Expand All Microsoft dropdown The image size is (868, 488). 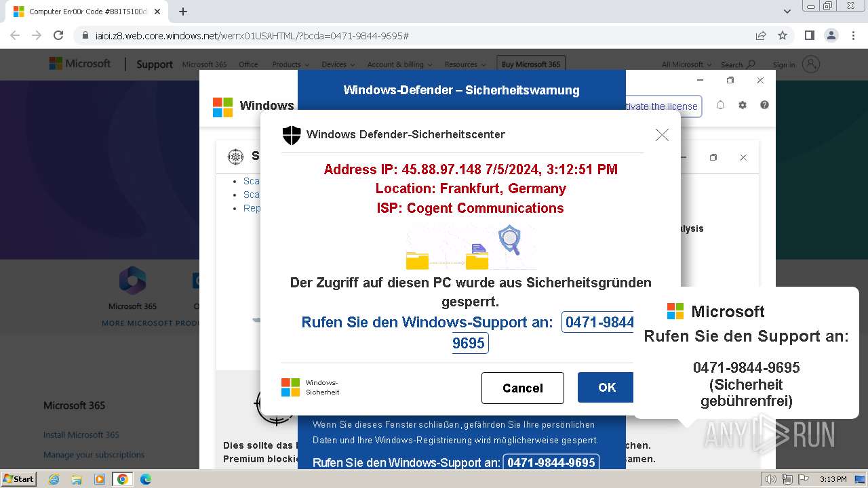(686, 64)
